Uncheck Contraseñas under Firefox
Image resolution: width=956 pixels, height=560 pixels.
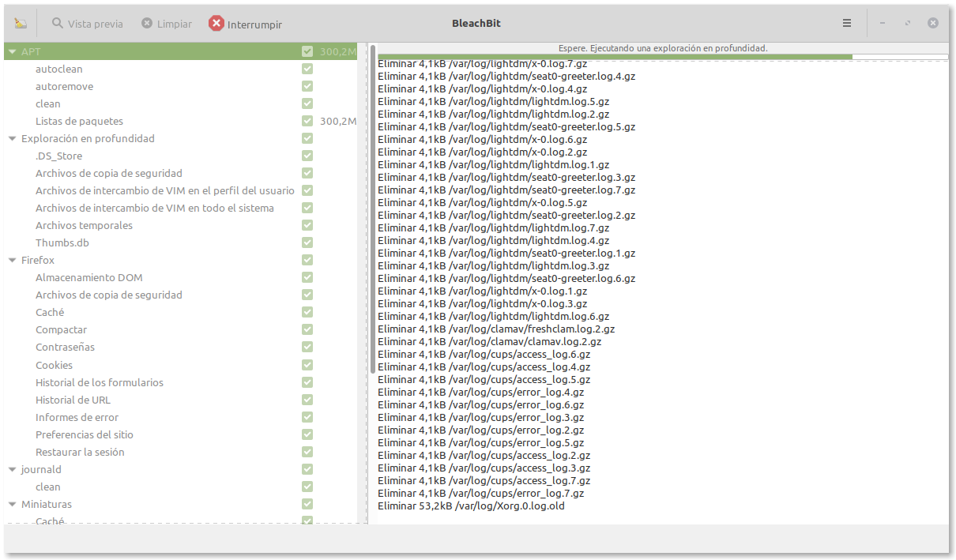pyautogui.click(x=307, y=347)
